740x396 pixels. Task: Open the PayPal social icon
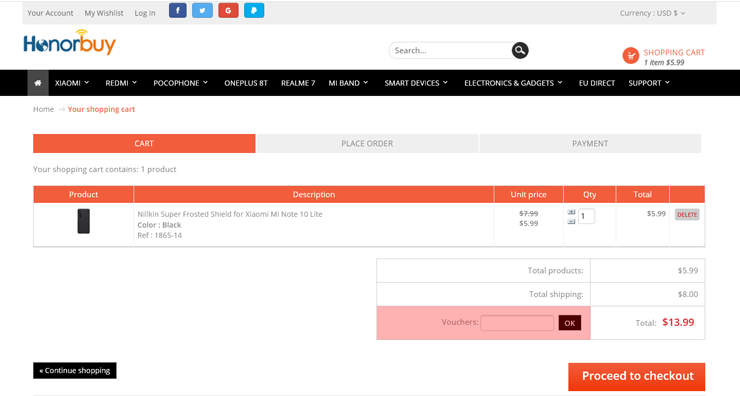click(254, 10)
